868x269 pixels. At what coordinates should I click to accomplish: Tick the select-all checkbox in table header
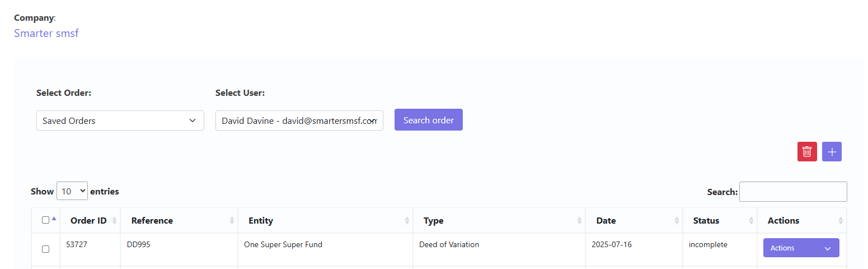coord(46,220)
